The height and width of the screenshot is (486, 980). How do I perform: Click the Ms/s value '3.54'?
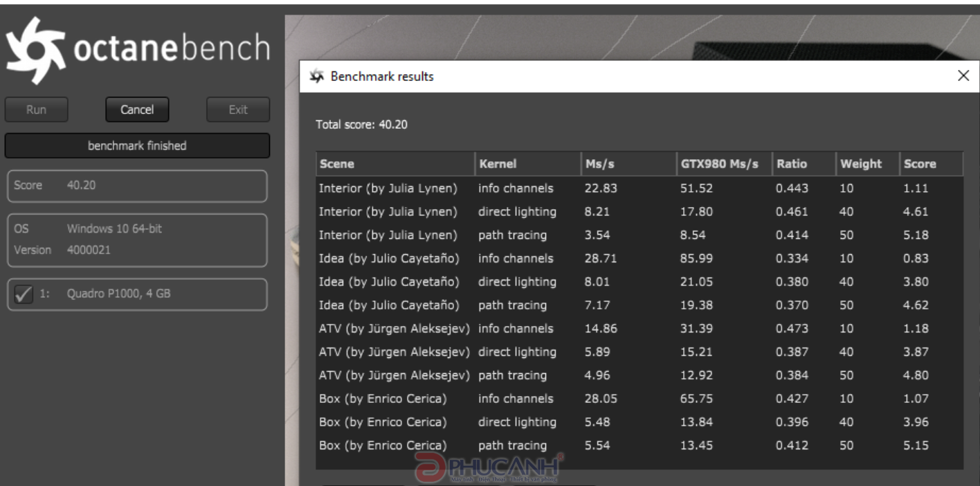(x=597, y=235)
